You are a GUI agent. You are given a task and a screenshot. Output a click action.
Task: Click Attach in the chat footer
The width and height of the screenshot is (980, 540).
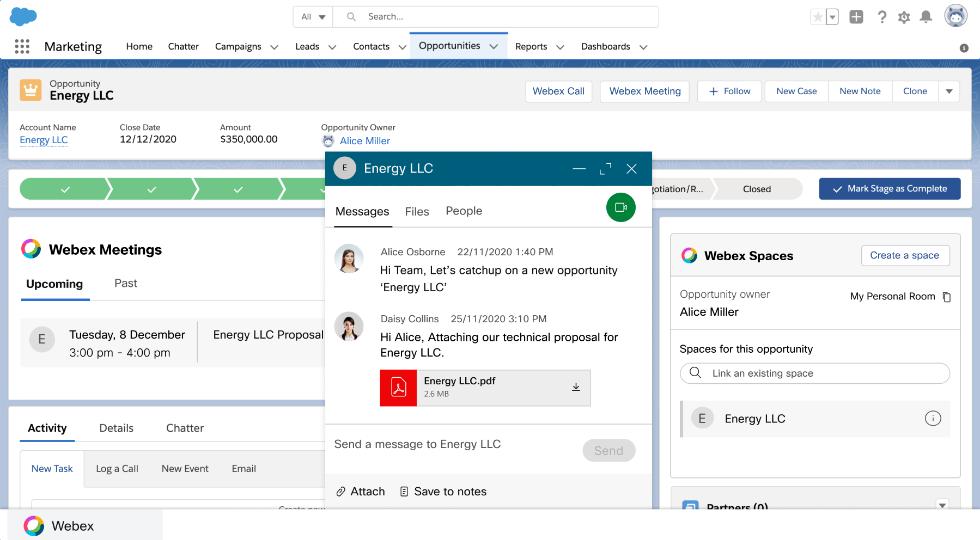point(361,492)
